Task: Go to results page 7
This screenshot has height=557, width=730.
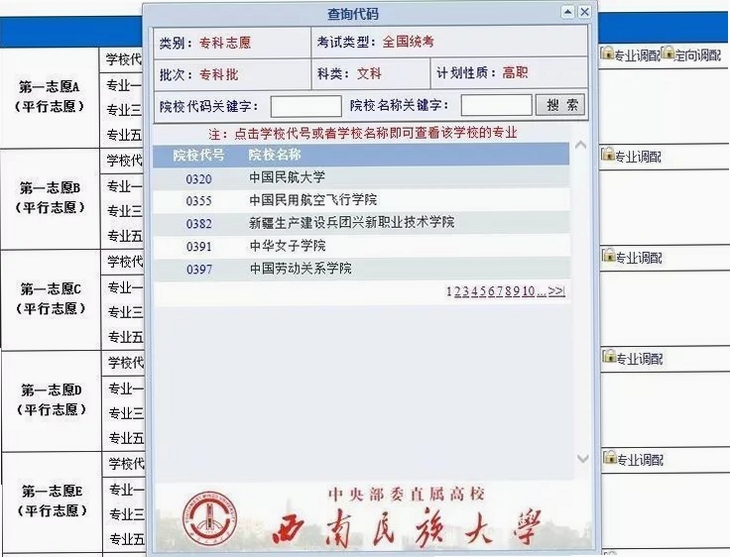Action: [500, 292]
